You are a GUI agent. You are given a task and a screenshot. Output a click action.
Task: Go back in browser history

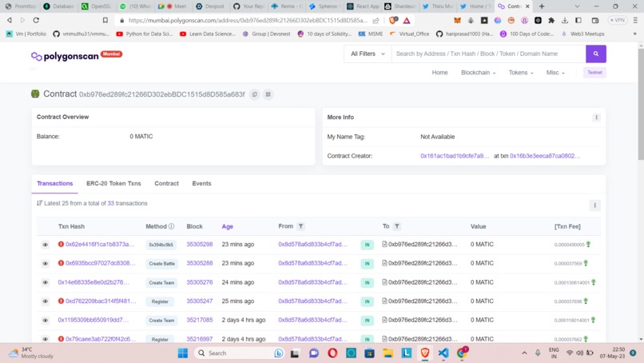tap(10, 20)
